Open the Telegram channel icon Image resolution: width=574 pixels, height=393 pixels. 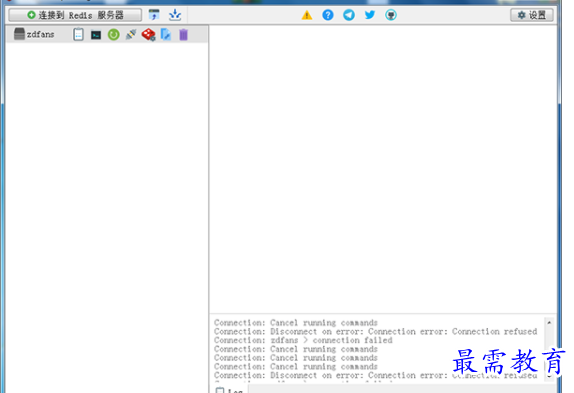click(348, 15)
